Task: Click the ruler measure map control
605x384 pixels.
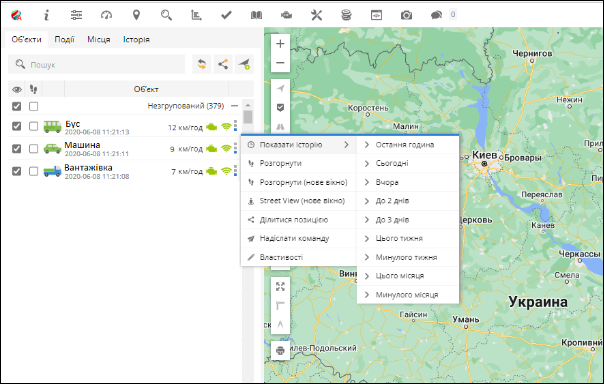Action: click(281, 306)
